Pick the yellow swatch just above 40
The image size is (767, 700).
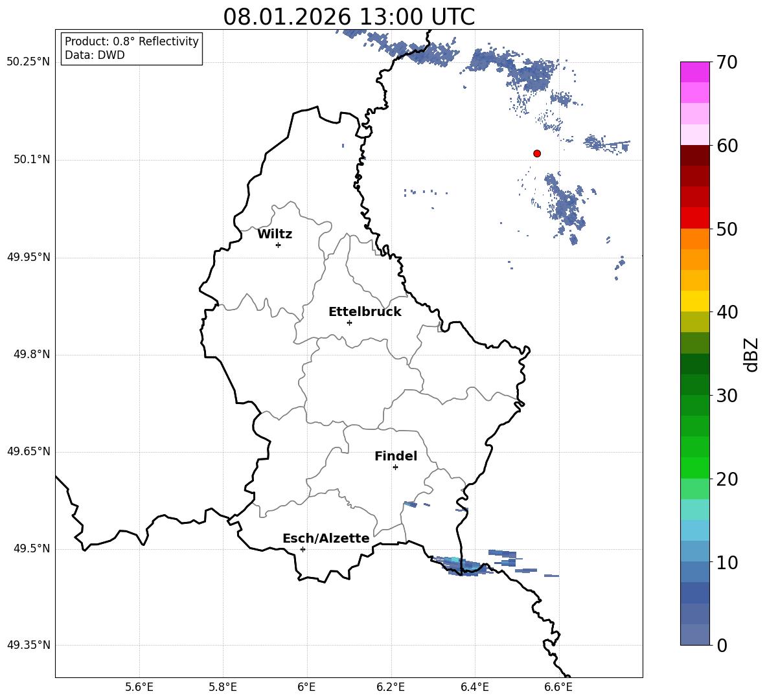point(695,301)
